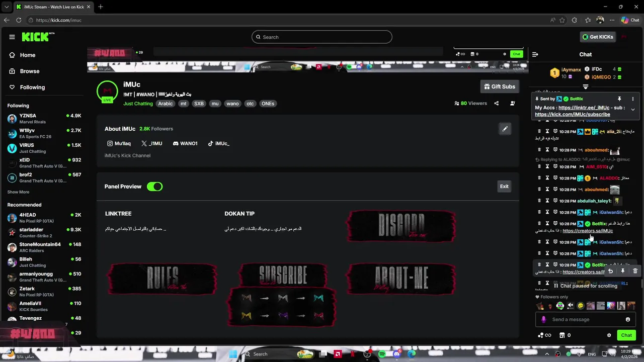The width and height of the screenshot is (644, 362).
Task: Open Following in sidebar
Action: click(27, 87)
